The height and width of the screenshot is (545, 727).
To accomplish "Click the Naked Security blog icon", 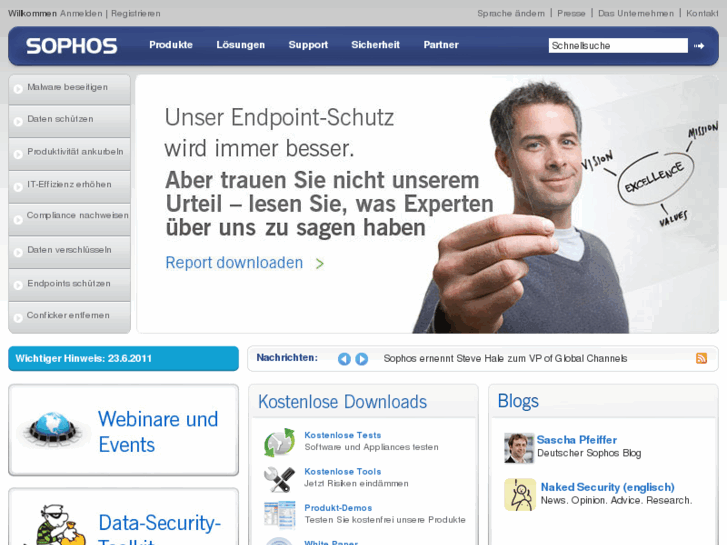I will point(520,494).
